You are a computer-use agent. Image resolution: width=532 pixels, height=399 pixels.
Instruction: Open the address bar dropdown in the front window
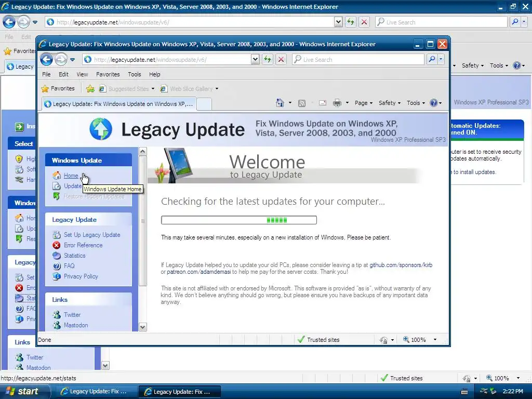255,60
